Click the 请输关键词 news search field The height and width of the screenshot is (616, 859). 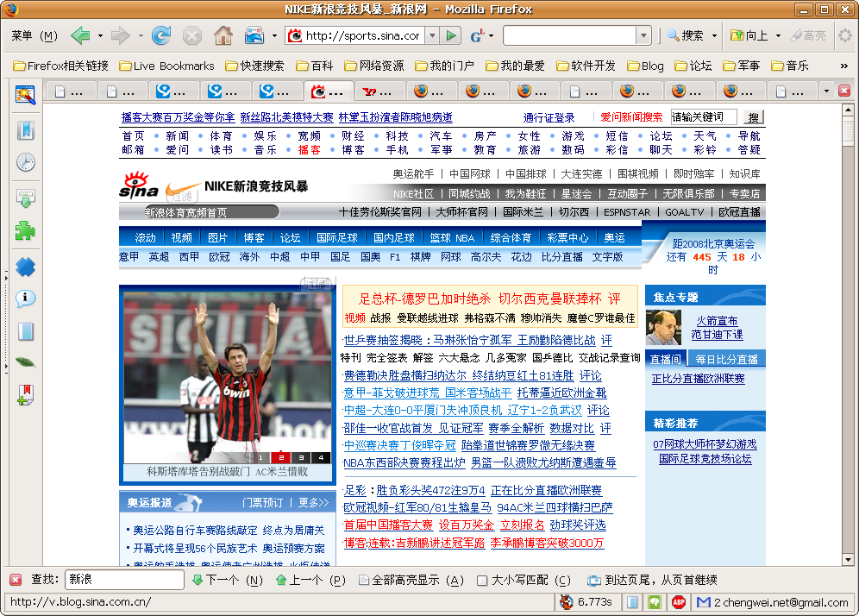pyautogui.click(x=705, y=117)
